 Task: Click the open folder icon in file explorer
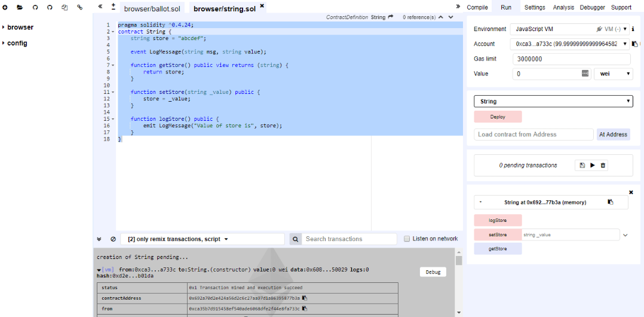(x=20, y=7)
